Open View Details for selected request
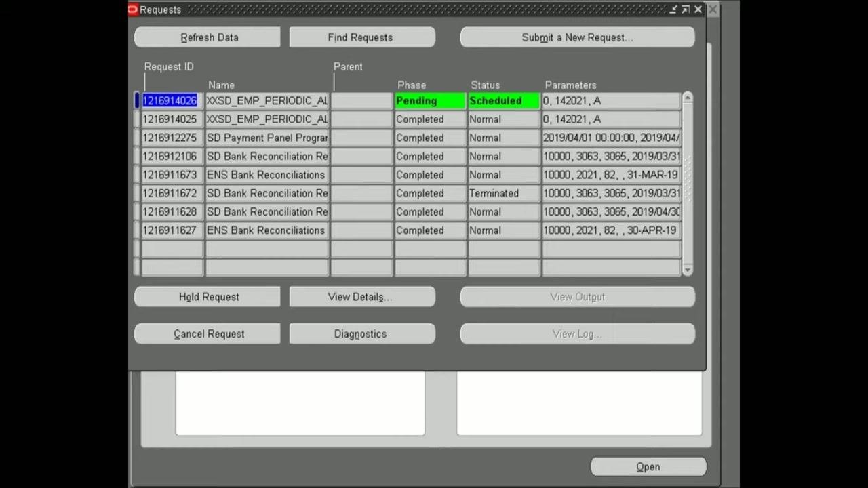 [362, 297]
